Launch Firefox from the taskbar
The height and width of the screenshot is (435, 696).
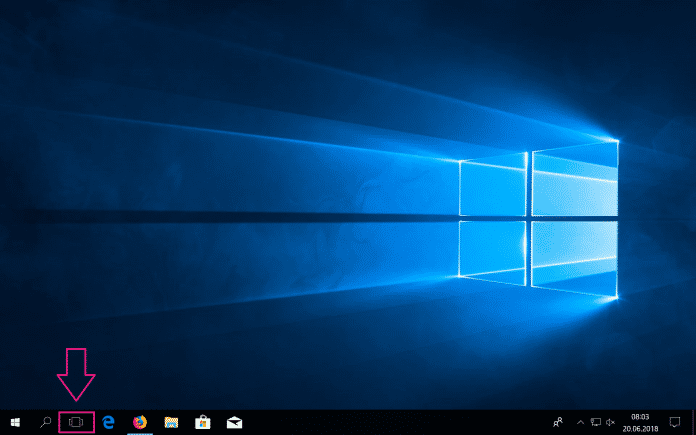click(x=139, y=422)
